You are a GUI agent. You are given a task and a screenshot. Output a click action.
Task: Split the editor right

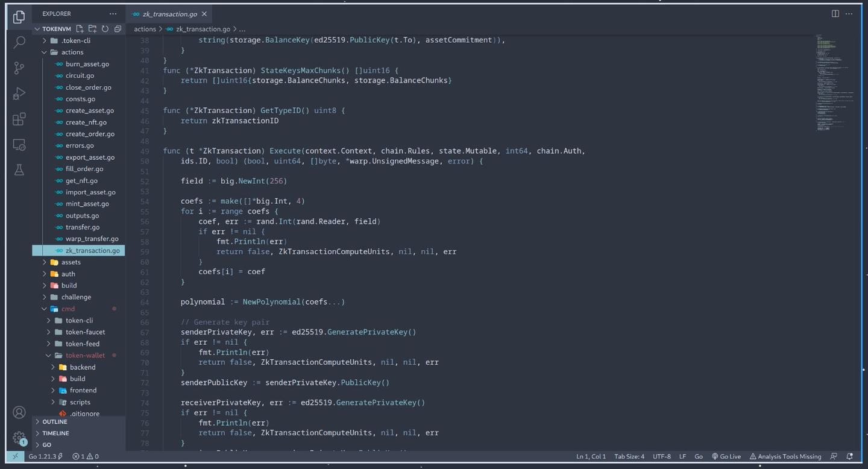[835, 13]
